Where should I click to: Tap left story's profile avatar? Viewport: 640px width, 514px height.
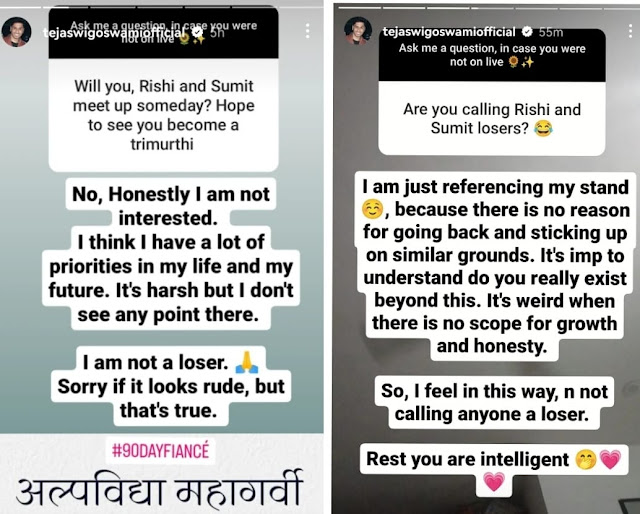click(16, 32)
